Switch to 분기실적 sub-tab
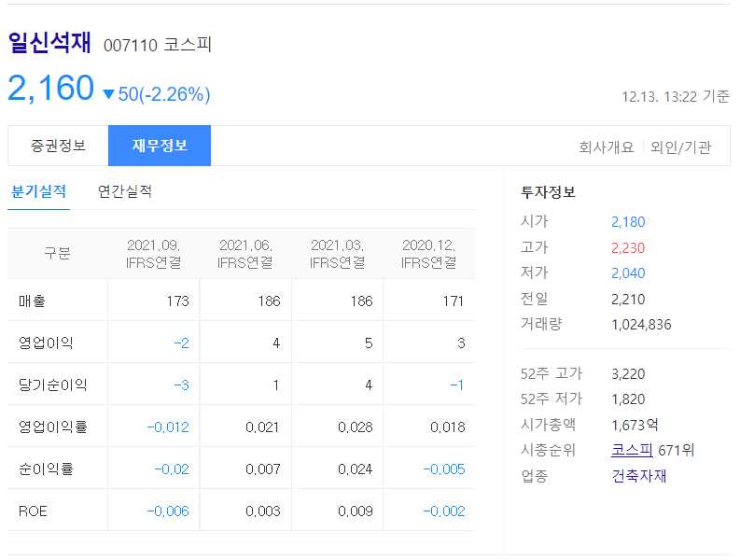740x560 pixels. (x=38, y=191)
